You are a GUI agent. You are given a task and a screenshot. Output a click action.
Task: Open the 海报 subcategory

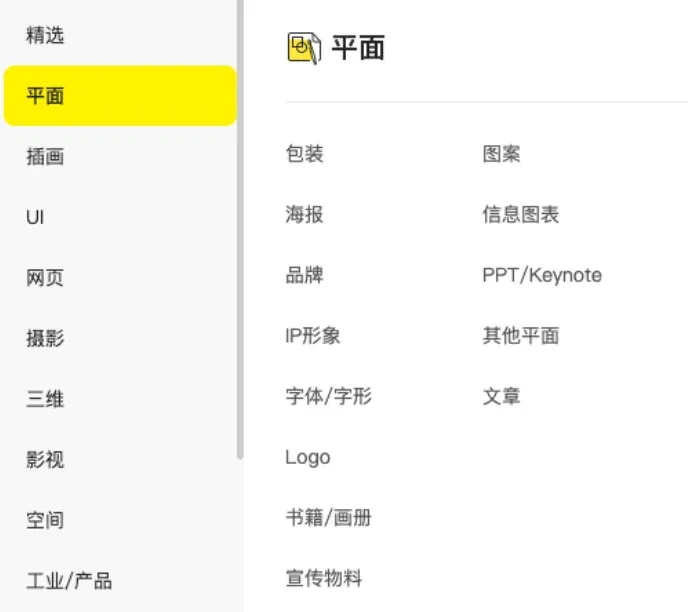(x=304, y=214)
